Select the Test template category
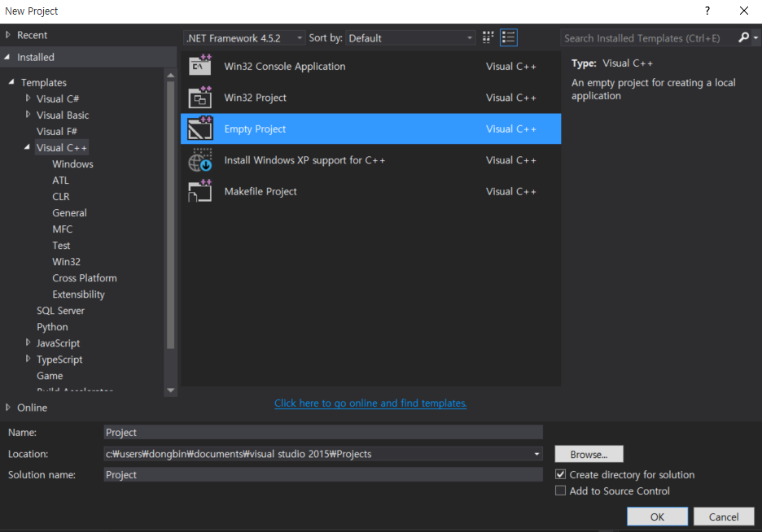Image resolution: width=762 pixels, height=532 pixels. coord(61,245)
